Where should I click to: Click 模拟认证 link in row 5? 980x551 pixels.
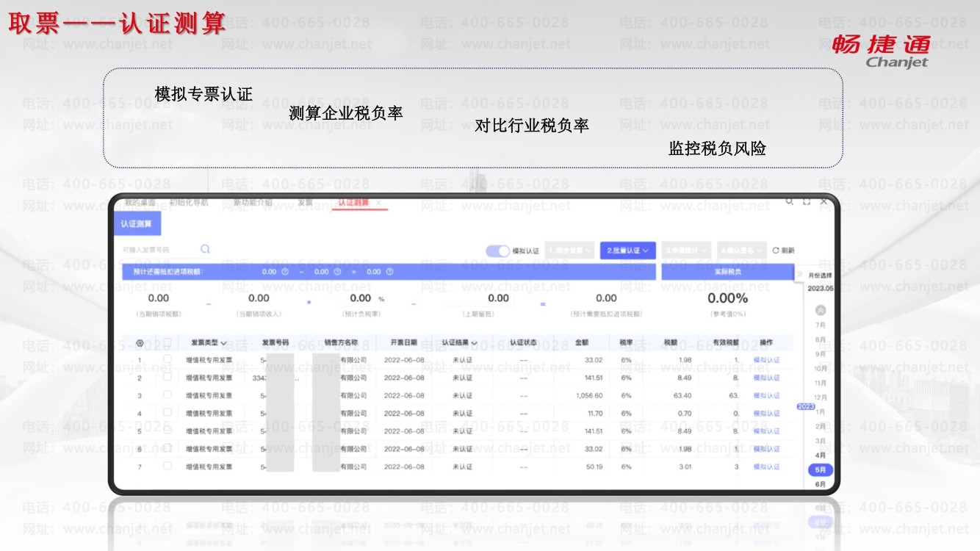click(x=766, y=431)
